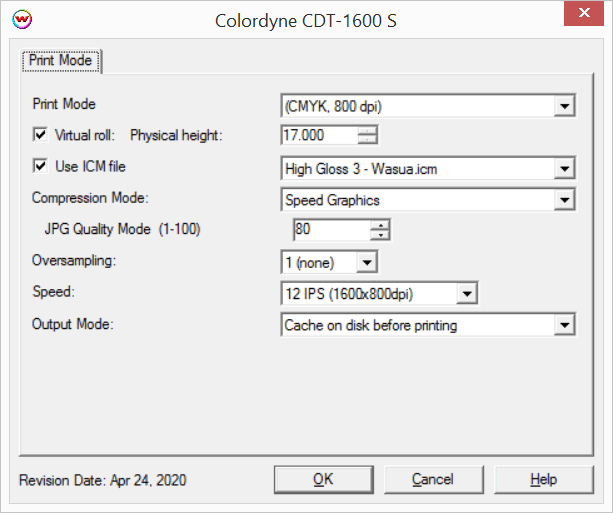613x513 pixels.
Task: Click the Wasatch app icon in title bar
Action: [22, 19]
